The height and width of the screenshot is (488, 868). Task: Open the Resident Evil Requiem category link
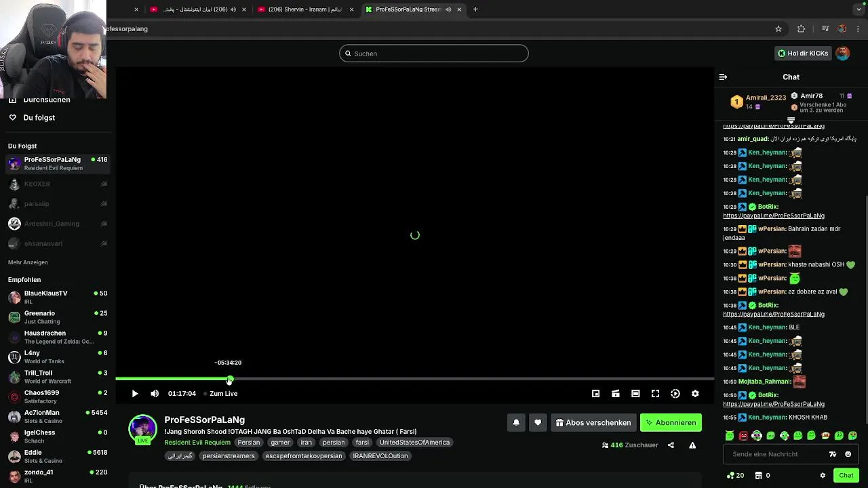tap(197, 443)
